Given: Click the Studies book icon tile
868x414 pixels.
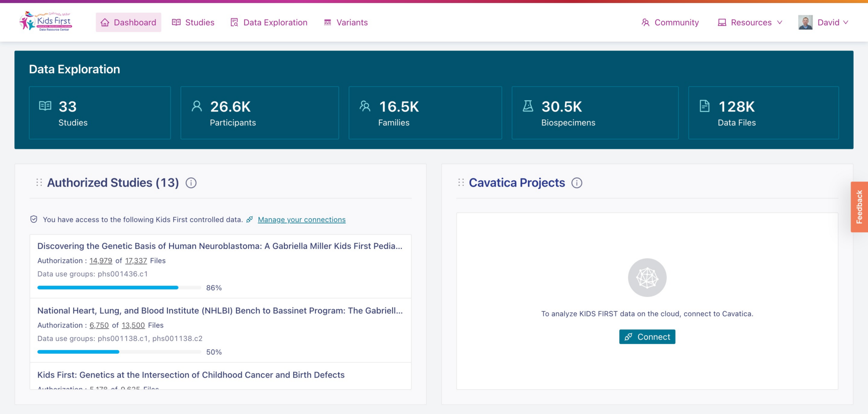Looking at the screenshot, I should coord(45,106).
